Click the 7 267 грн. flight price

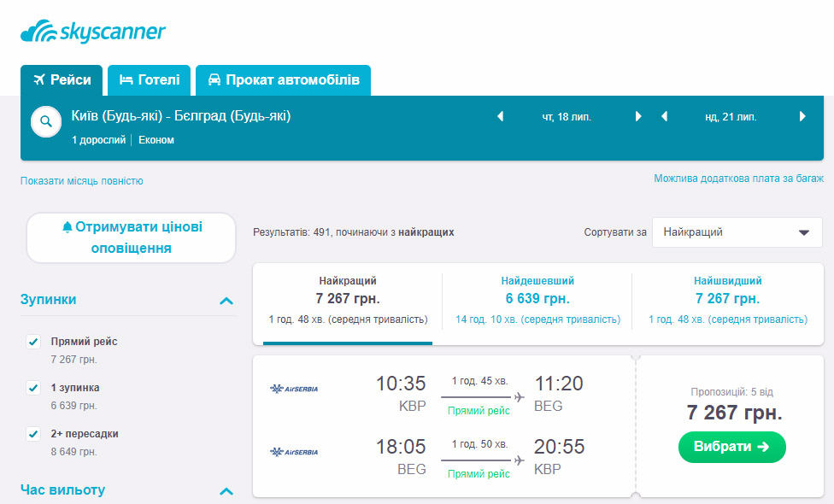coord(734,413)
